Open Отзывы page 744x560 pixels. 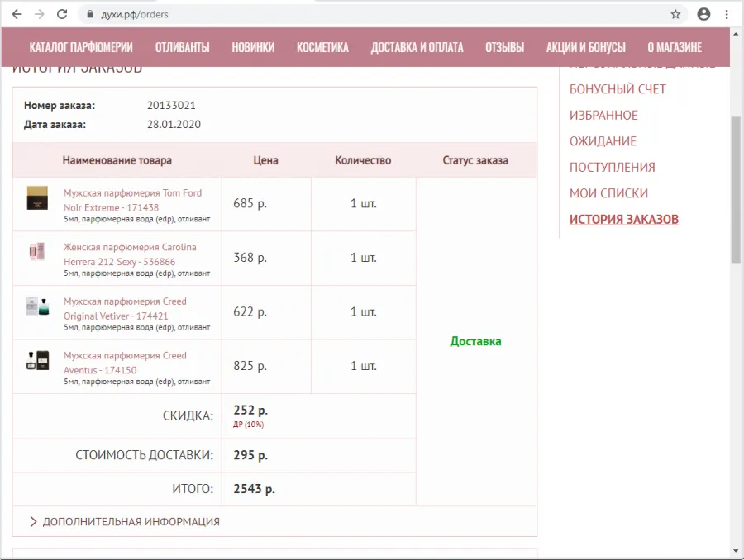pos(504,47)
